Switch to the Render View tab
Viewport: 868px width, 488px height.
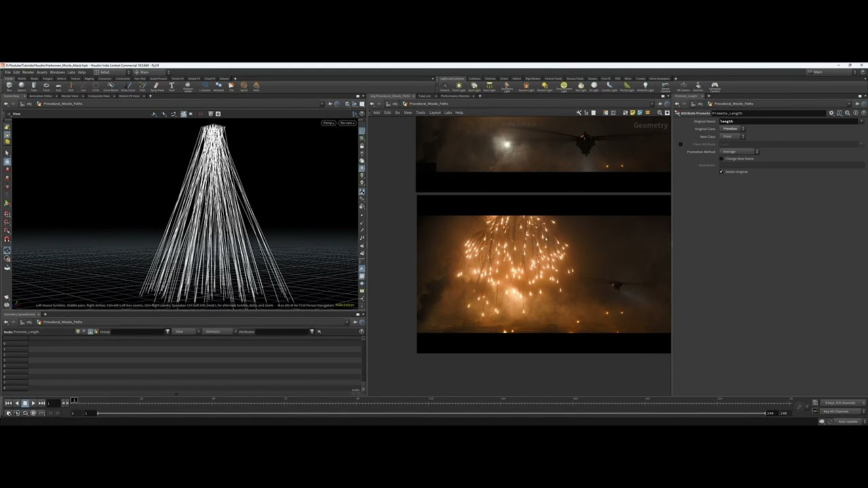click(70, 96)
